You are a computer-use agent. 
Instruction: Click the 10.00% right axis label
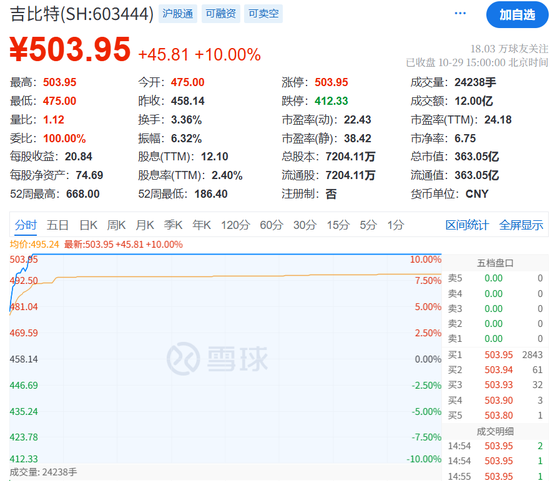pyautogui.click(x=425, y=260)
